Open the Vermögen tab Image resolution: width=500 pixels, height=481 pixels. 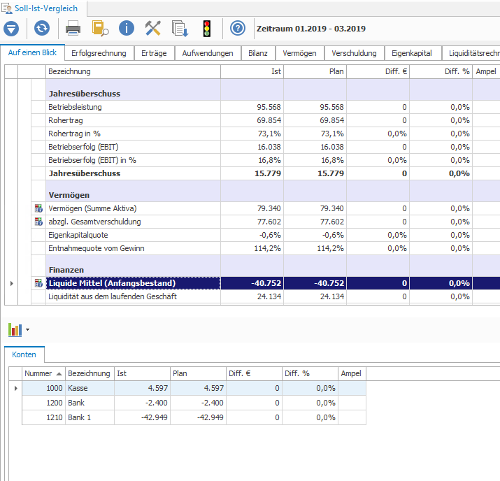(x=299, y=53)
